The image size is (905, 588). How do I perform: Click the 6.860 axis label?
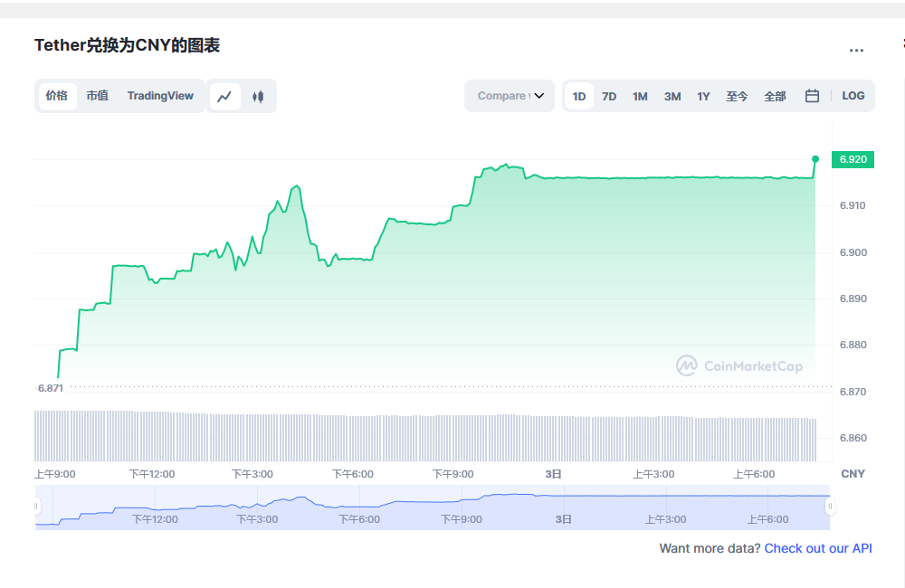[x=853, y=438]
